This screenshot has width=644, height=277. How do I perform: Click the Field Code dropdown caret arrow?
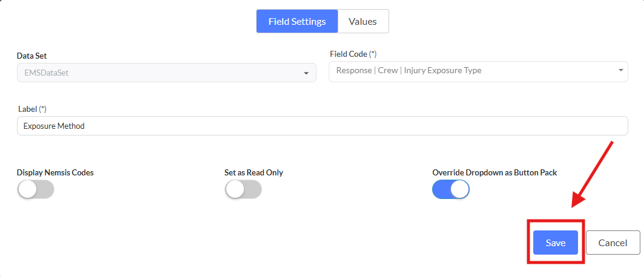tap(621, 71)
